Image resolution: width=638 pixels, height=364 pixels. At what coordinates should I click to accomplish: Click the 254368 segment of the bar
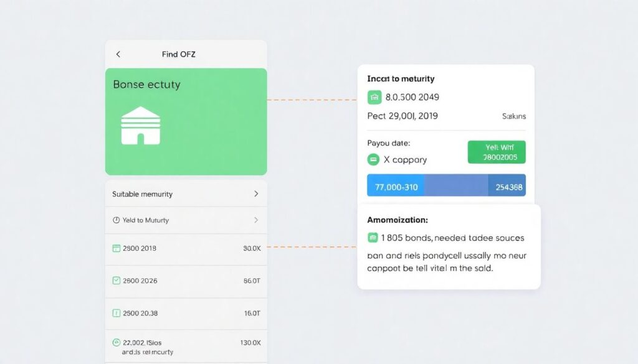[508, 186]
